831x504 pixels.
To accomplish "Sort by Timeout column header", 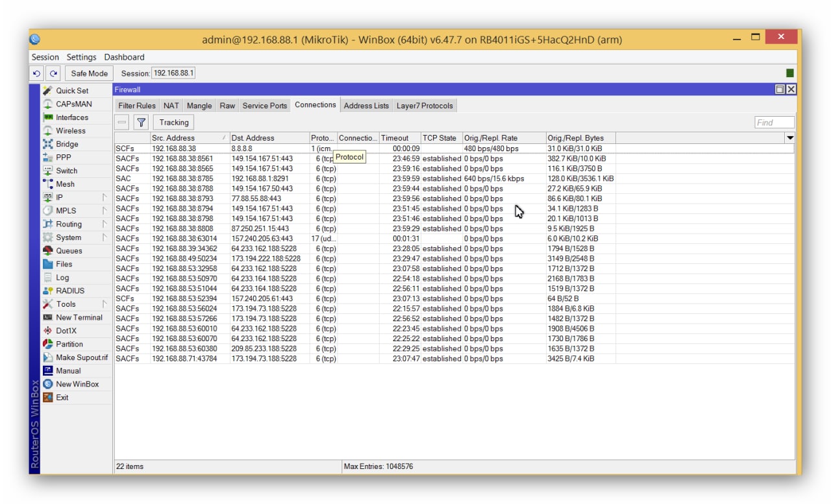I will point(400,138).
